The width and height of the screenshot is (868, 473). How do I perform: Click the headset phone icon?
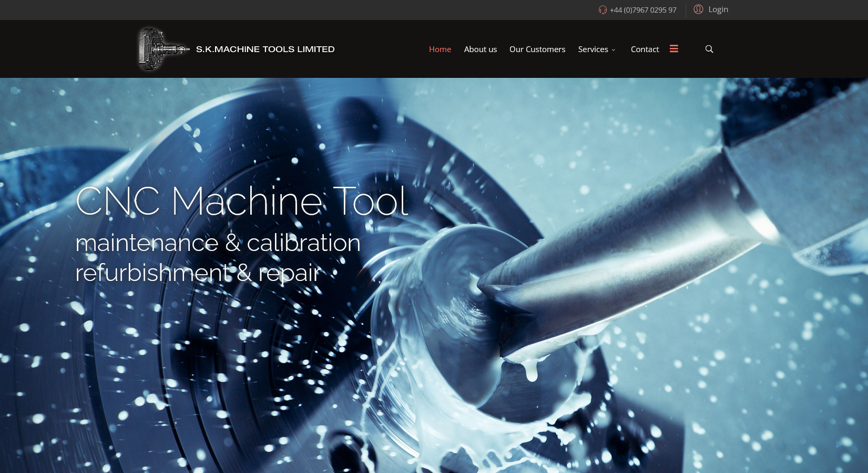(603, 10)
